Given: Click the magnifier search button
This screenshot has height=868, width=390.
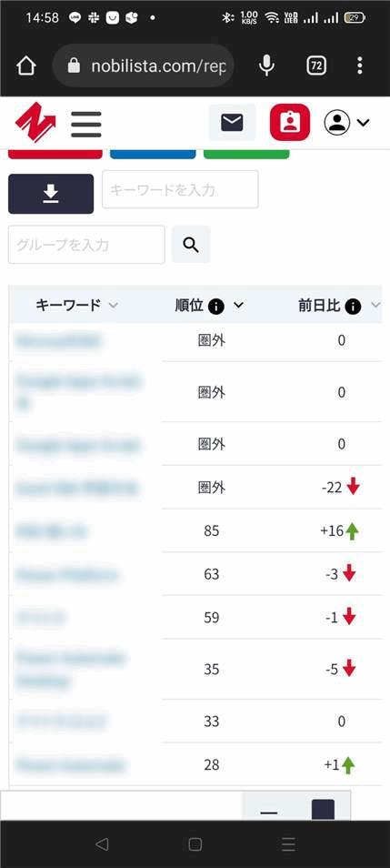Looking at the screenshot, I should pyautogui.click(x=191, y=244).
